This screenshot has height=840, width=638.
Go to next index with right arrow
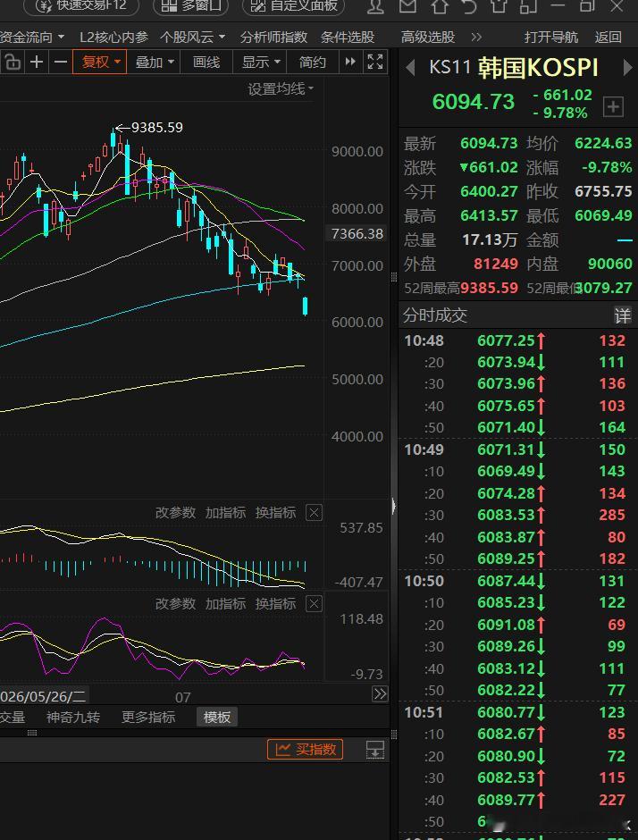coord(627,68)
